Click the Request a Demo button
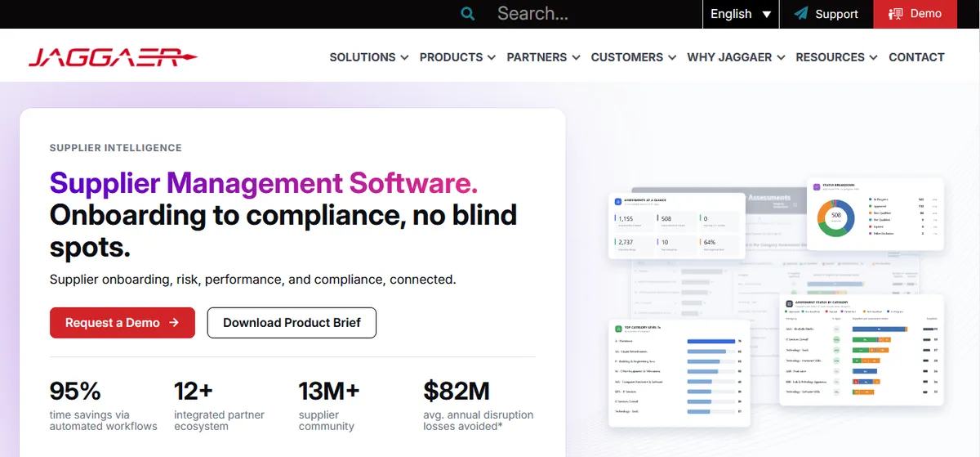This screenshot has height=457, width=980. click(122, 323)
